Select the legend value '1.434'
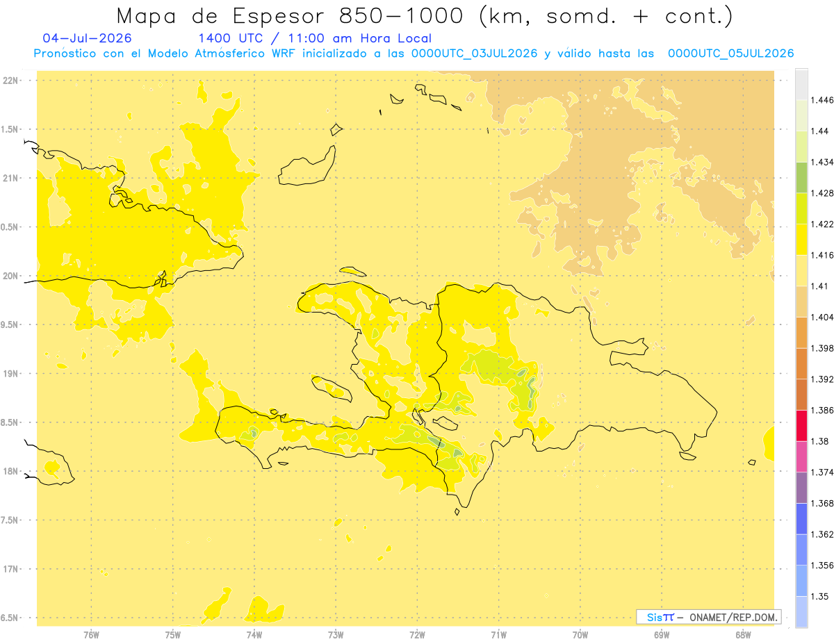834x644 pixels. 823,162
